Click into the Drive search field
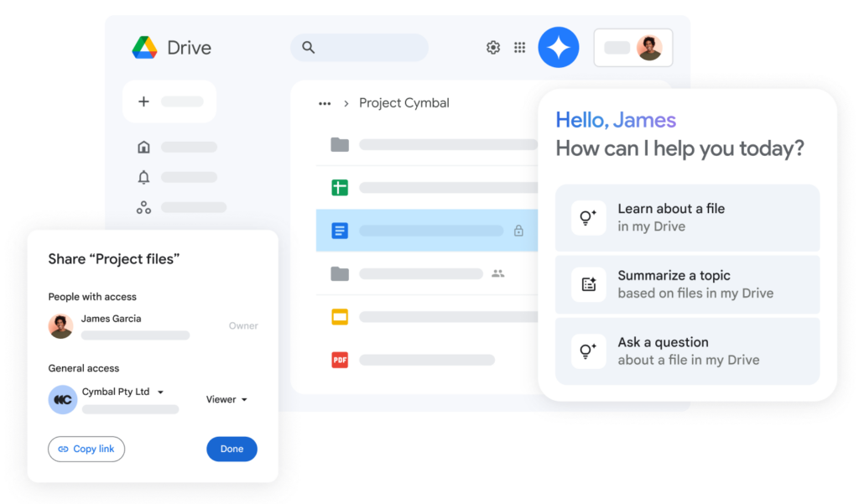 click(x=359, y=48)
